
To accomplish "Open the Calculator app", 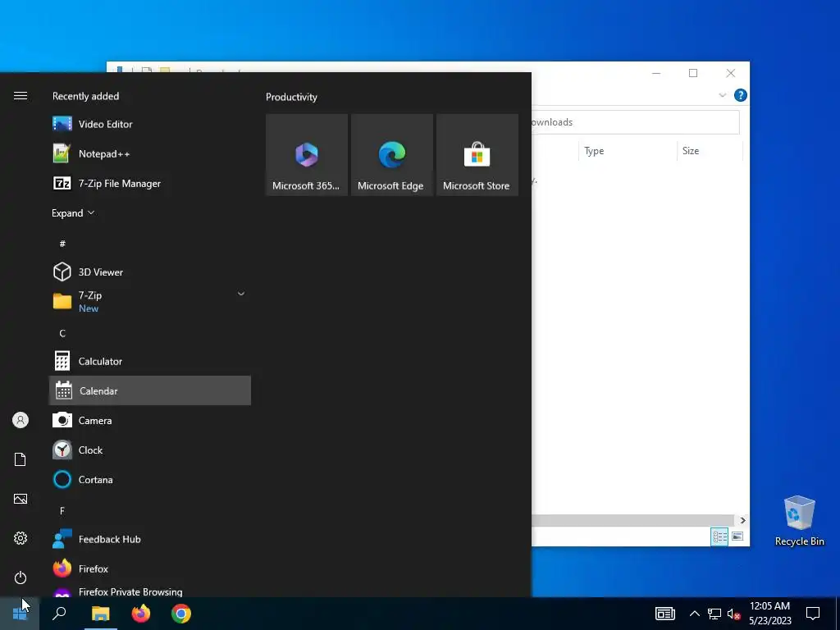I will pyautogui.click(x=150, y=361).
